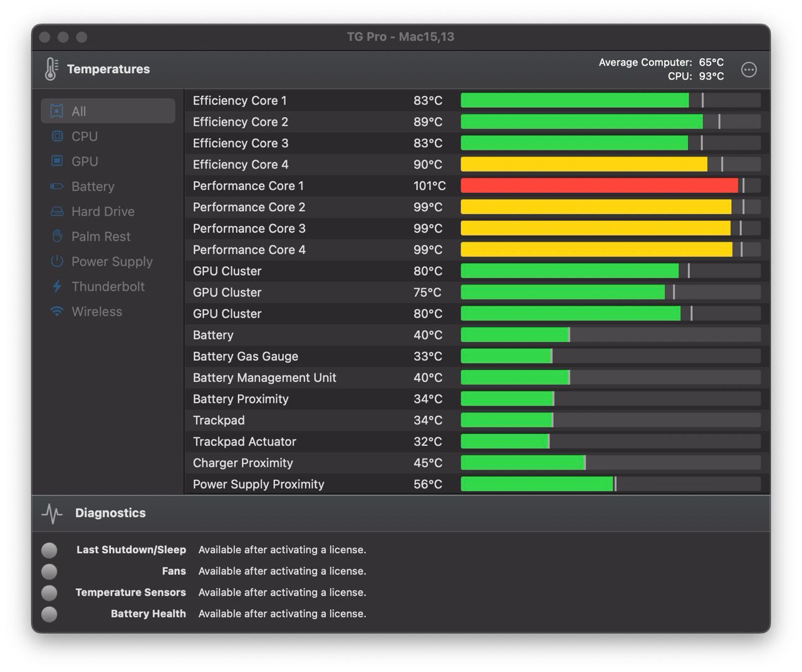Image resolution: width=802 pixels, height=672 pixels.
Task: Click the red Performance Core 1 bar
Action: coord(598,185)
